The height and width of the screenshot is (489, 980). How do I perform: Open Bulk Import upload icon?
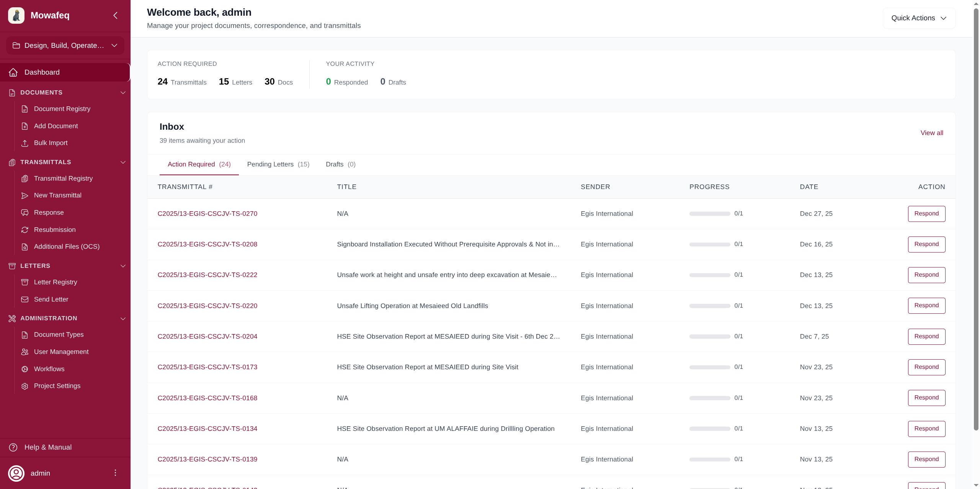click(24, 143)
